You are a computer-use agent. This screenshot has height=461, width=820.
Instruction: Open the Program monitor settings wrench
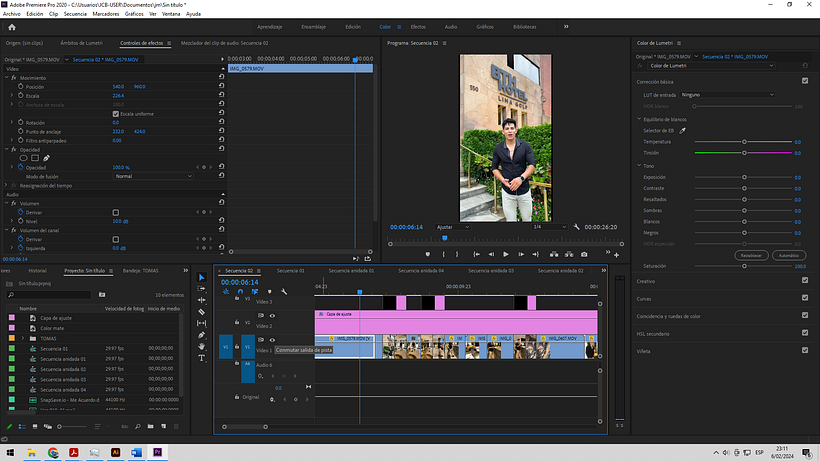pyautogui.click(x=576, y=227)
